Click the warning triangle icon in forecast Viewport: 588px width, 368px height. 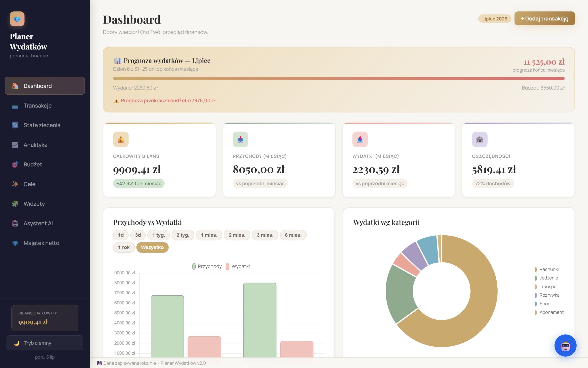coord(116,101)
